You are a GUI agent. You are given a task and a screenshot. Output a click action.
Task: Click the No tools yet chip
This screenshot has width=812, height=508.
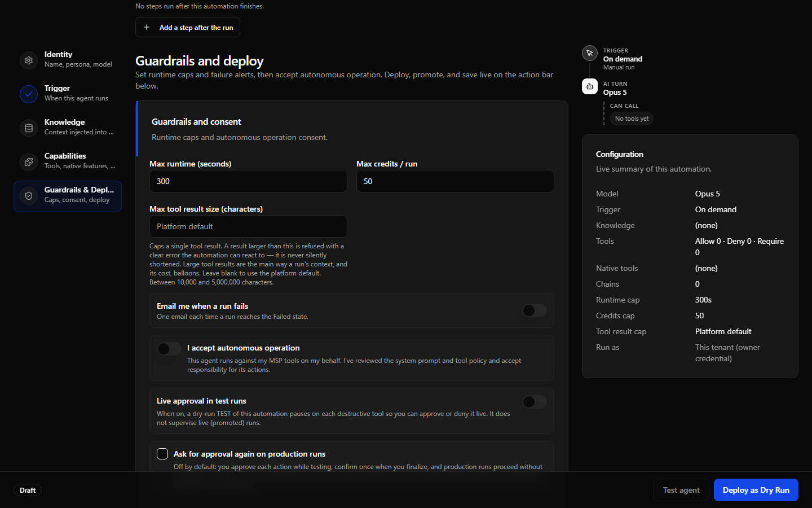click(632, 119)
